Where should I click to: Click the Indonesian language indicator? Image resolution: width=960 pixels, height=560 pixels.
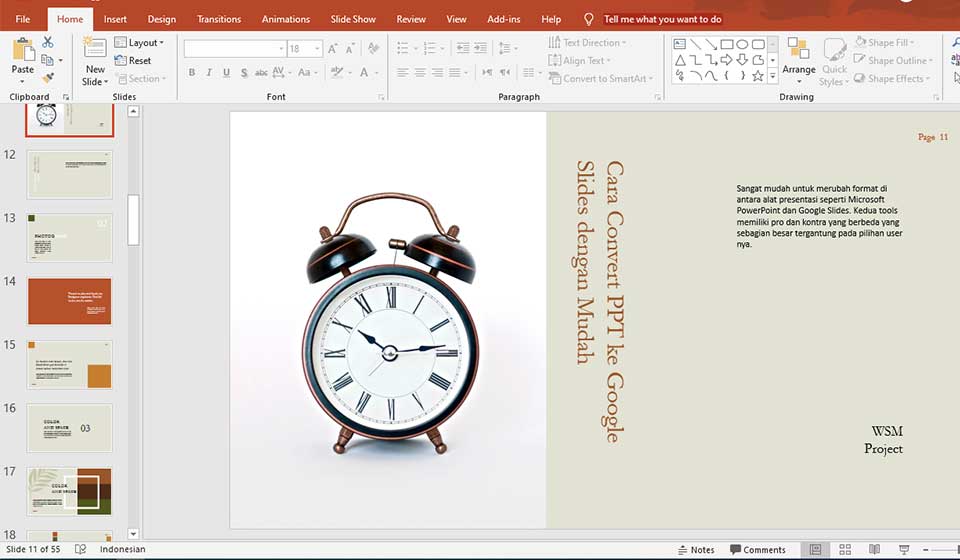(122, 549)
